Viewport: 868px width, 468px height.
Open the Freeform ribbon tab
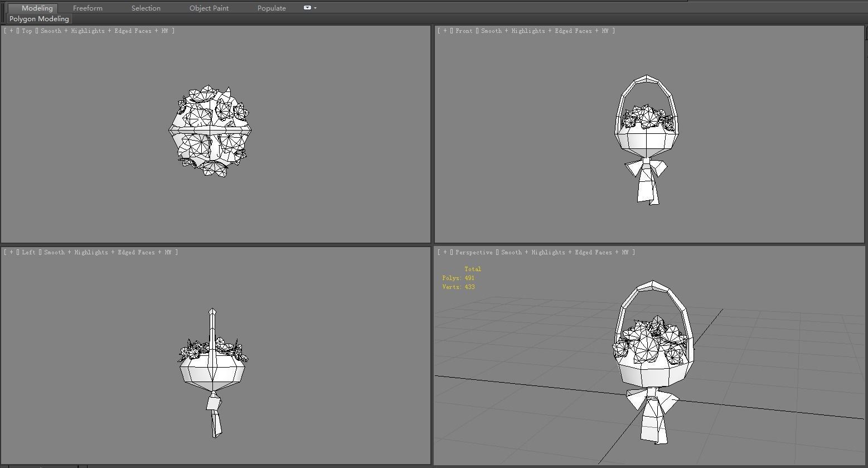click(88, 8)
